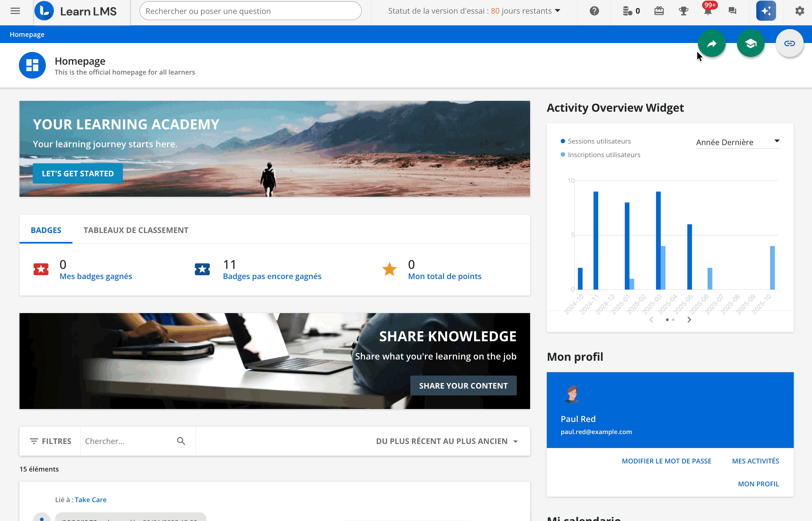Expand the Année Dernière period dropdown
The height and width of the screenshot is (521, 812).
click(x=737, y=142)
